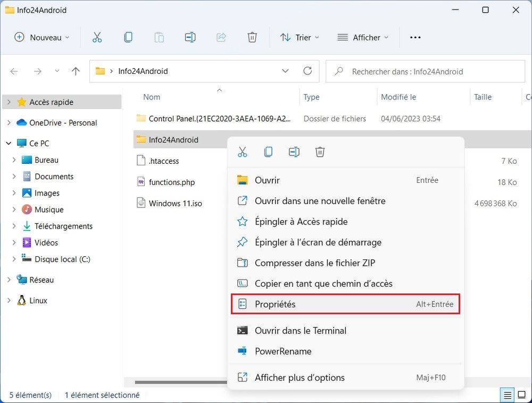Viewport: 532px width, 403px height.
Task: Open the Nouveau dropdown menu
Action: (41, 37)
